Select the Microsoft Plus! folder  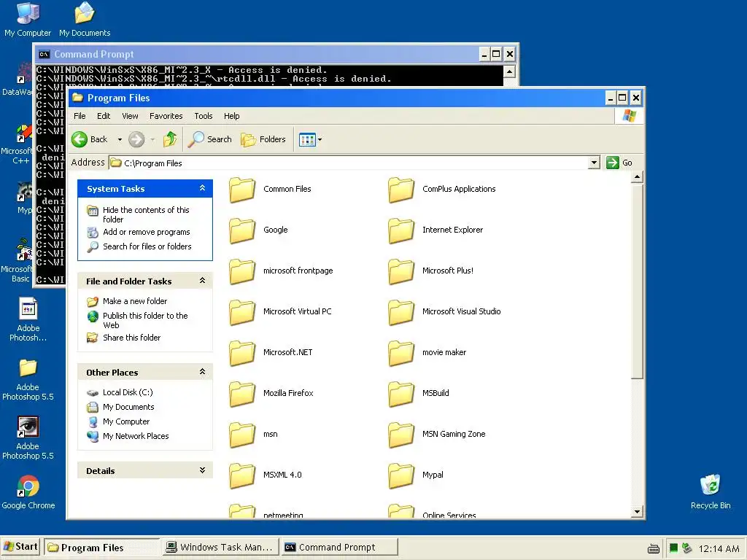430,271
